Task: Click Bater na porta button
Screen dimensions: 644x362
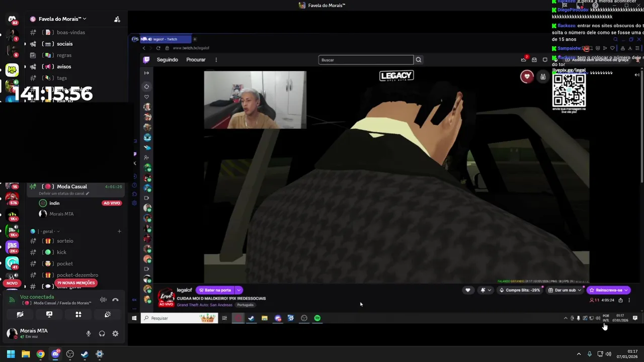Action: 215,290
